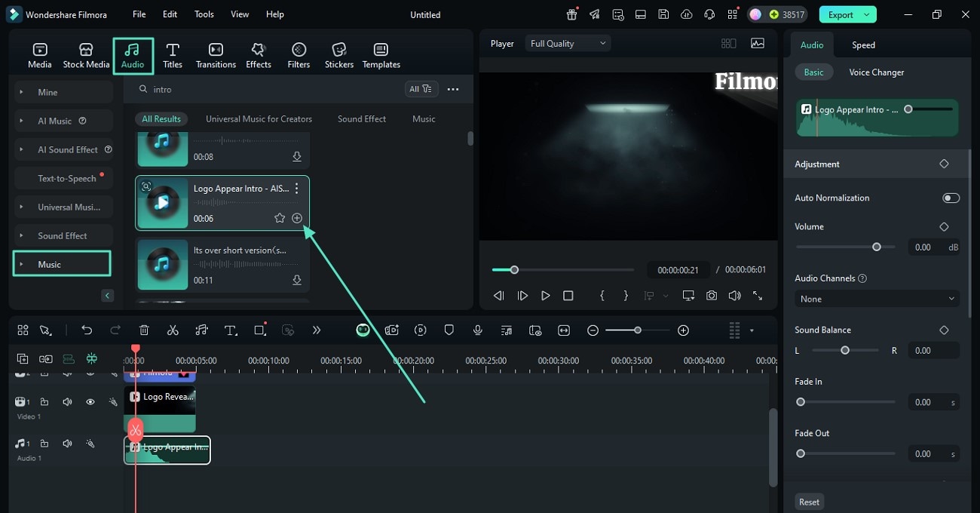Select the All Results filter
This screenshot has height=513, width=980.
[x=161, y=119]
